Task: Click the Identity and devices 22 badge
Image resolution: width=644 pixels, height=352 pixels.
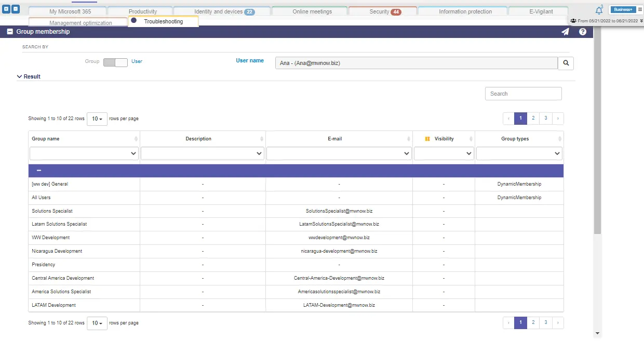Action: [x=249, y=12]
